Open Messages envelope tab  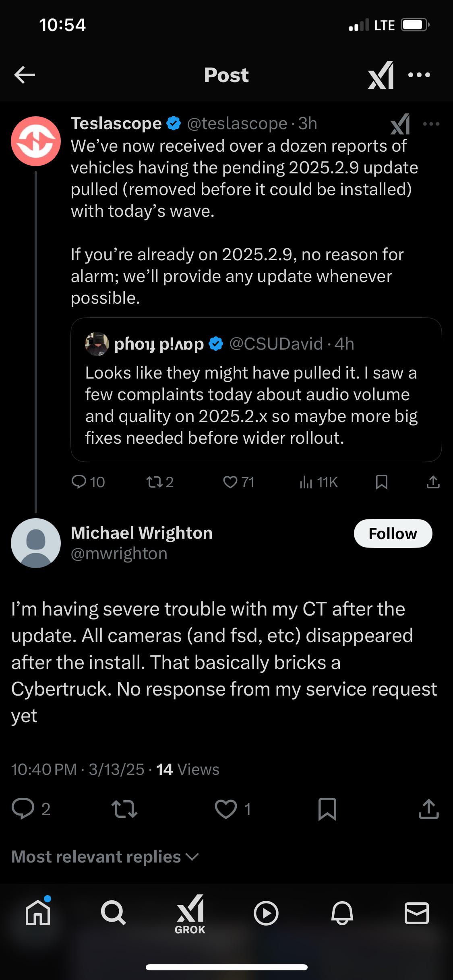pos(416,912)
